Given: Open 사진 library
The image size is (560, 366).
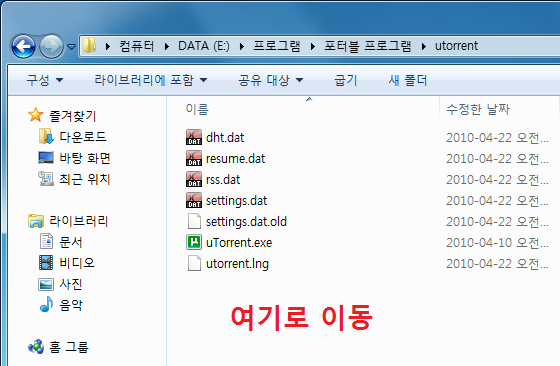Looking at the screenshot, I should click(71, 284).
